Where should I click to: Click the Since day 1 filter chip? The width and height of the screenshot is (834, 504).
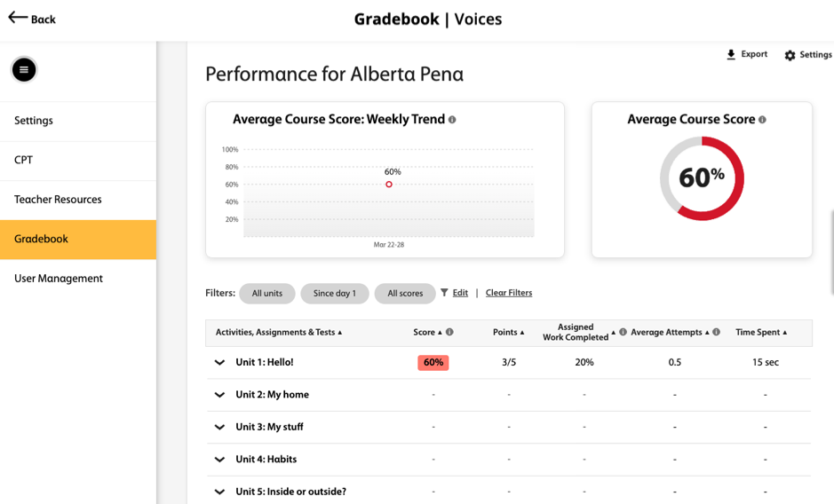tap(335, 294)
